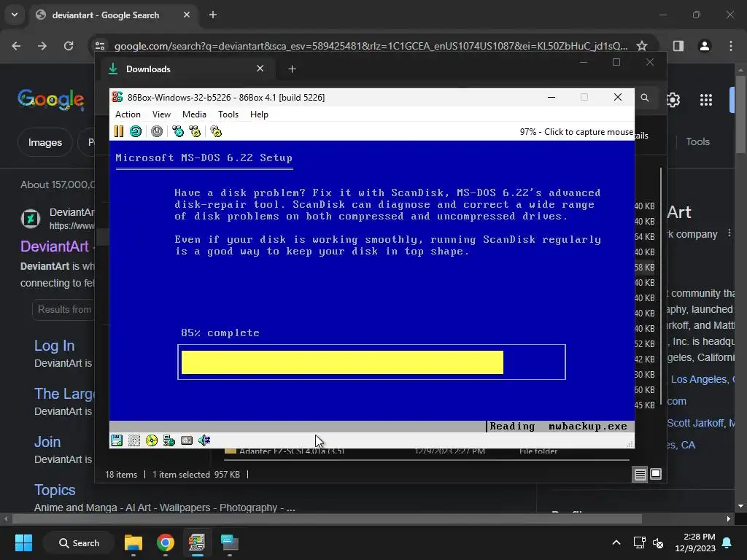Click the Google logo
Viewport: 747px width, 560px height.
51,99
